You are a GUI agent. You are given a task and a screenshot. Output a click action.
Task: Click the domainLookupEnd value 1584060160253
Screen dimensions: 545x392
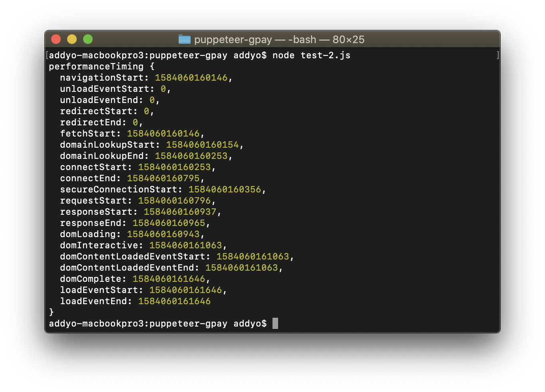point(191,156)
